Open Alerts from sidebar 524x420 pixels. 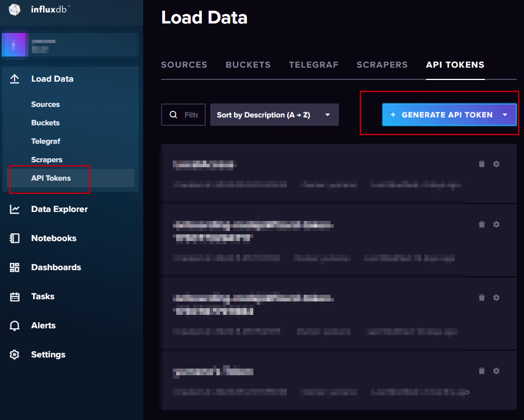click(x=44, y=325)
